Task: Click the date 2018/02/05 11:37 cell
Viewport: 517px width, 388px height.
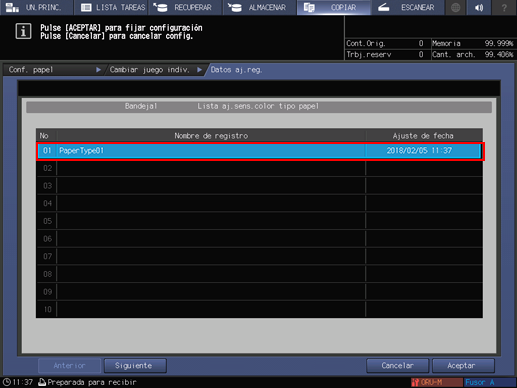Action: 419,151
